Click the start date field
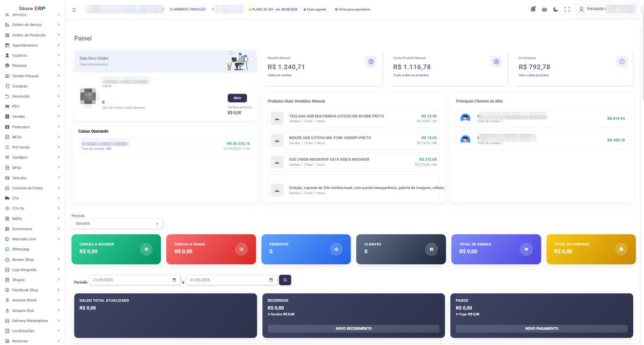 tap(135, 280)
